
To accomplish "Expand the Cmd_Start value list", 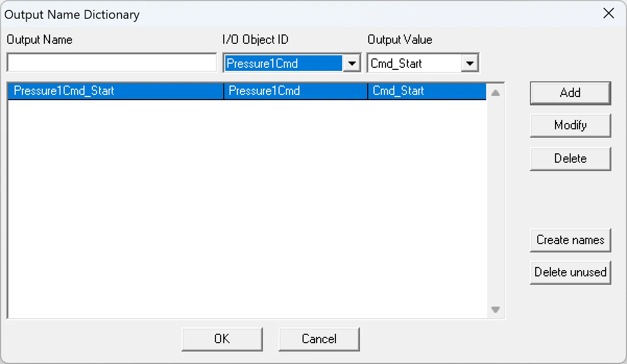I will (x=468, y=63).
